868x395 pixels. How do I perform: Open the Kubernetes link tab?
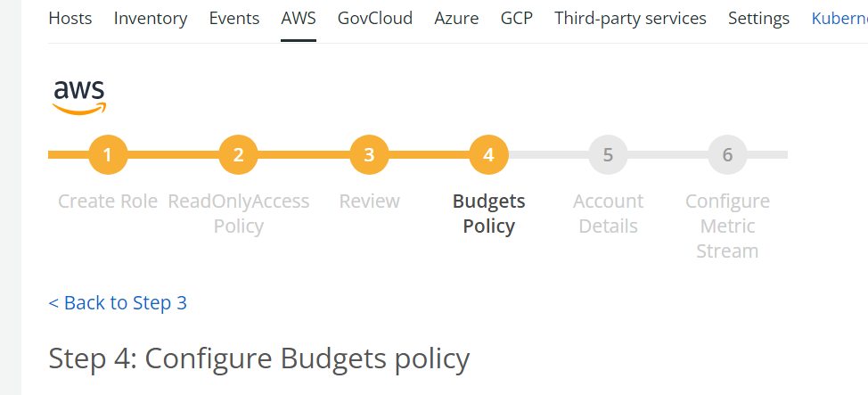click(839, 19)
